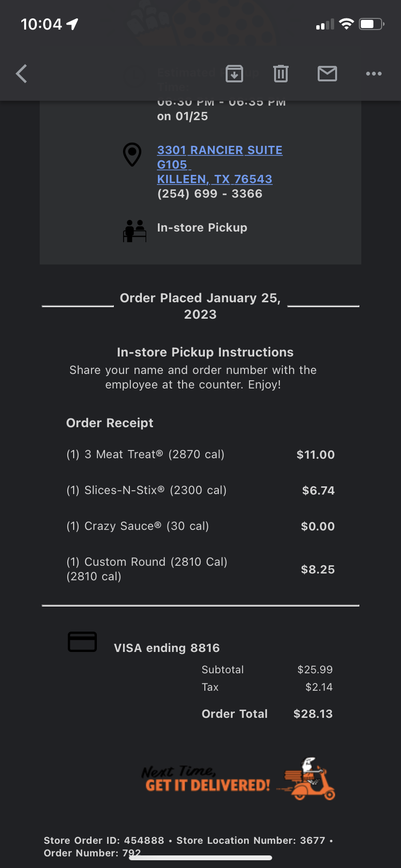Open the 3301 Rancier Suite address link
401x868 pixels.
pyautogui.click(x=219, y=150)
